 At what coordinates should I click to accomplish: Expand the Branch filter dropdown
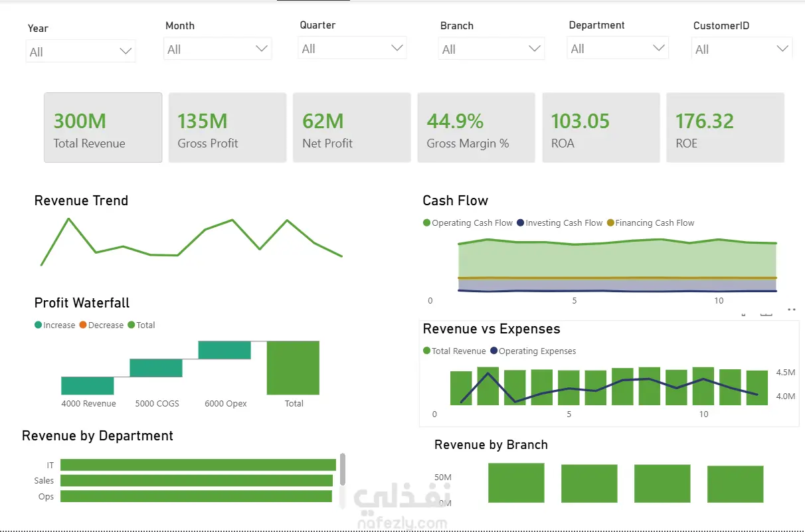point(492,49)
